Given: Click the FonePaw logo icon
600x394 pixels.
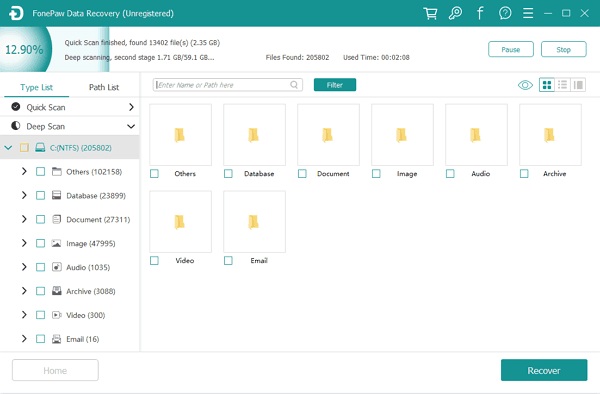Looking at the screenshot, I should click(x=16, y=13).
